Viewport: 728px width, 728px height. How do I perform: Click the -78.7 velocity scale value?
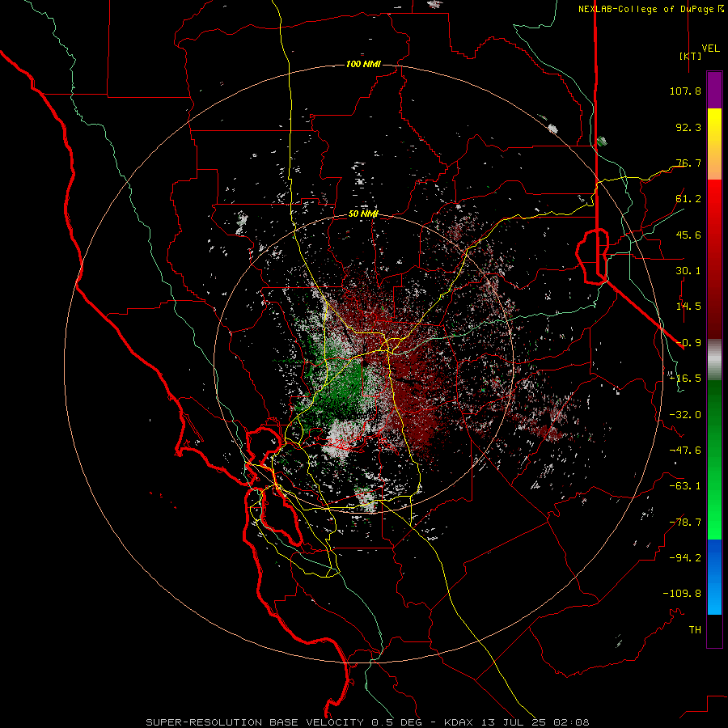click(685, 523)
